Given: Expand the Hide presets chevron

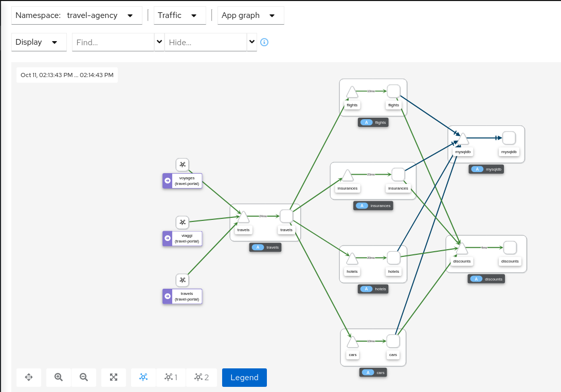Looking at the screenshot, I should coord(252,42).
